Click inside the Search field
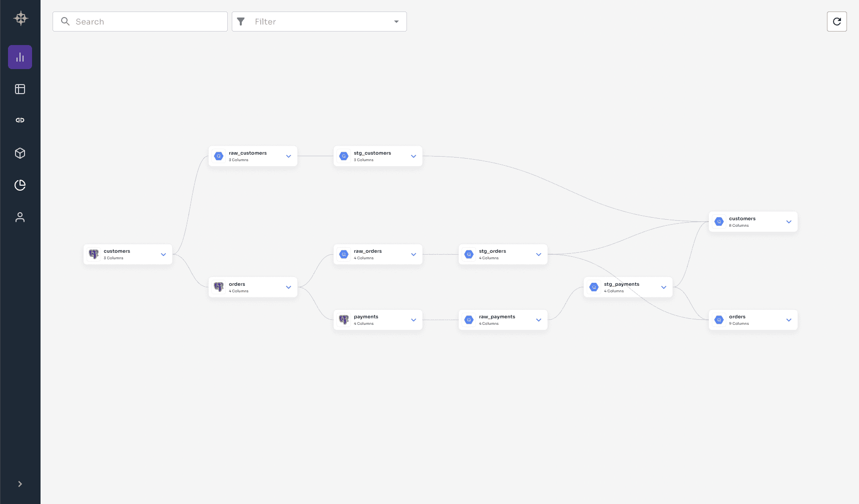This screenshot has width=859, height=504. point(140,22)
